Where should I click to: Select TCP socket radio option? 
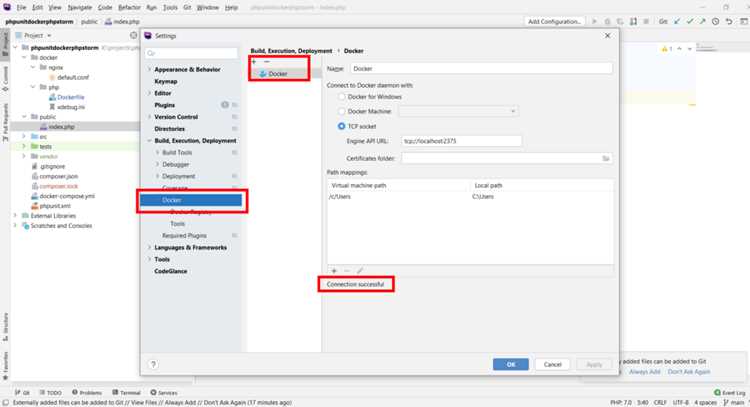[x=342, y=126]
